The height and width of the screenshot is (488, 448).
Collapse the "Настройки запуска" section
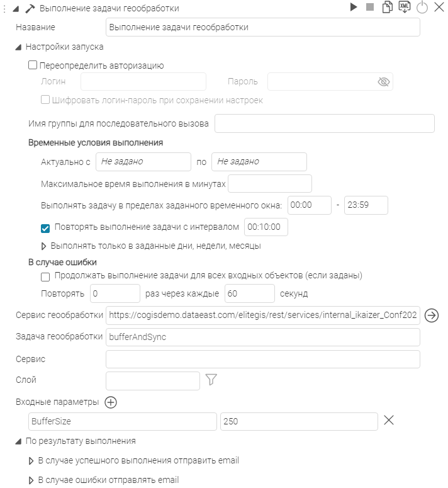click(19, 47)
